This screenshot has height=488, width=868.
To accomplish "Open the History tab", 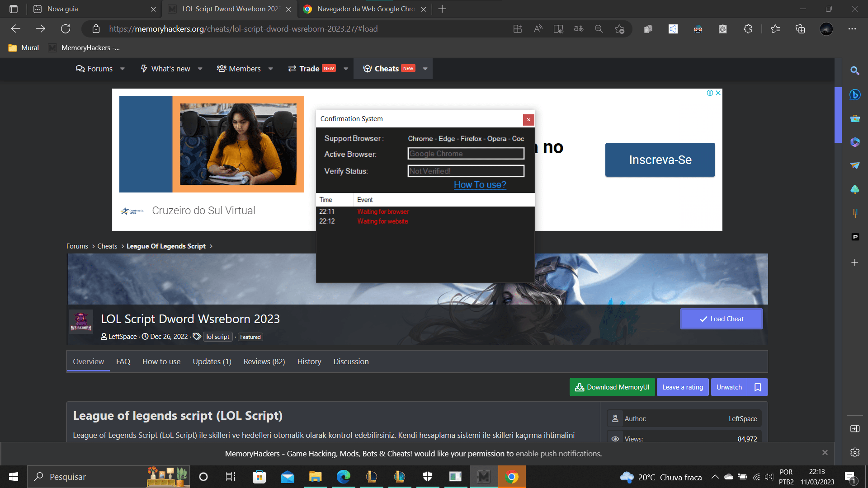I will tap(309, 361).
